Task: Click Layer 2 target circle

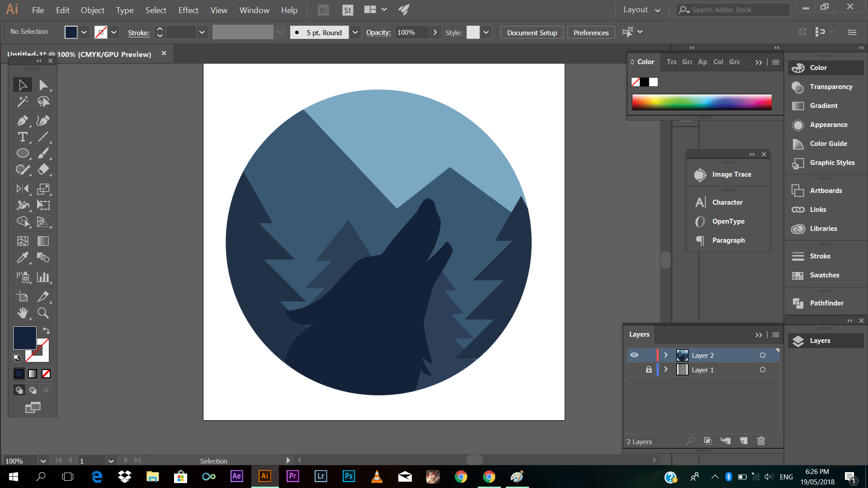Action: [x=763, y=355]
